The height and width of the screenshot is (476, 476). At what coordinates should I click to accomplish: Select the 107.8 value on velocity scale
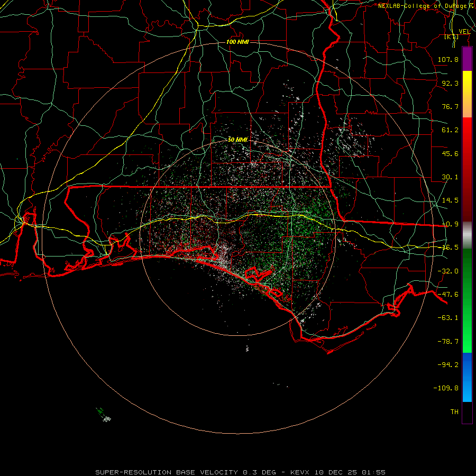tap(448, 59)
